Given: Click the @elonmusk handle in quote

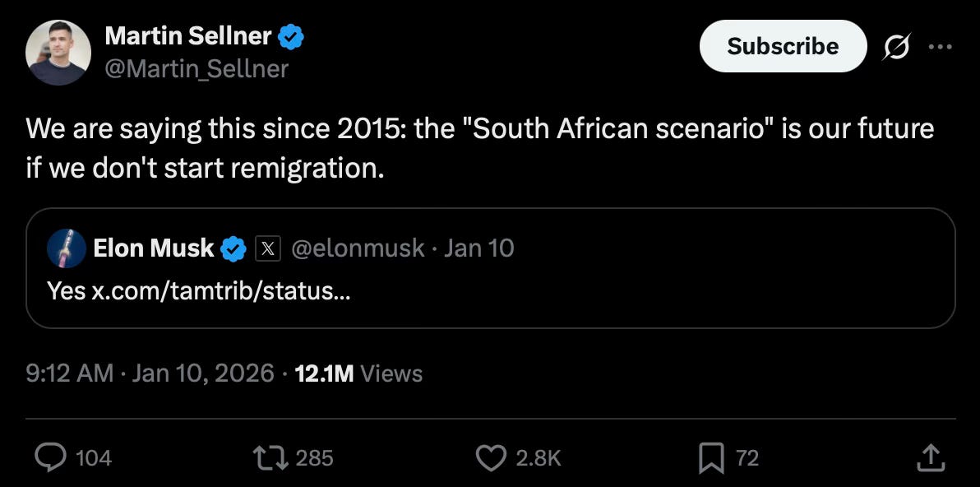Looking at the screenshot, I should [358, 248].
